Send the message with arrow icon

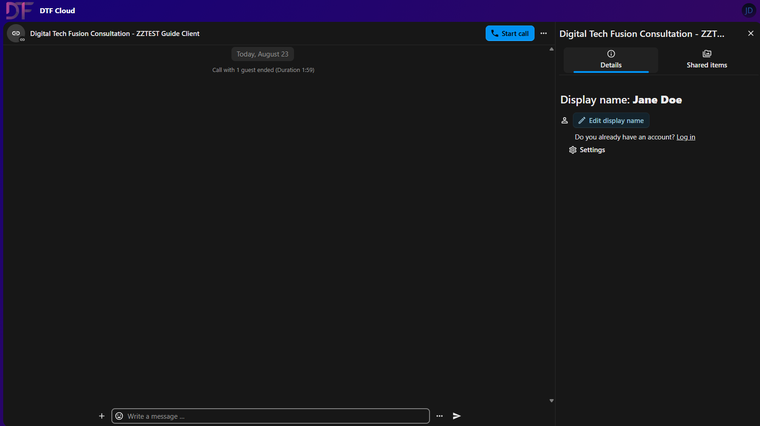click(457, 416)
